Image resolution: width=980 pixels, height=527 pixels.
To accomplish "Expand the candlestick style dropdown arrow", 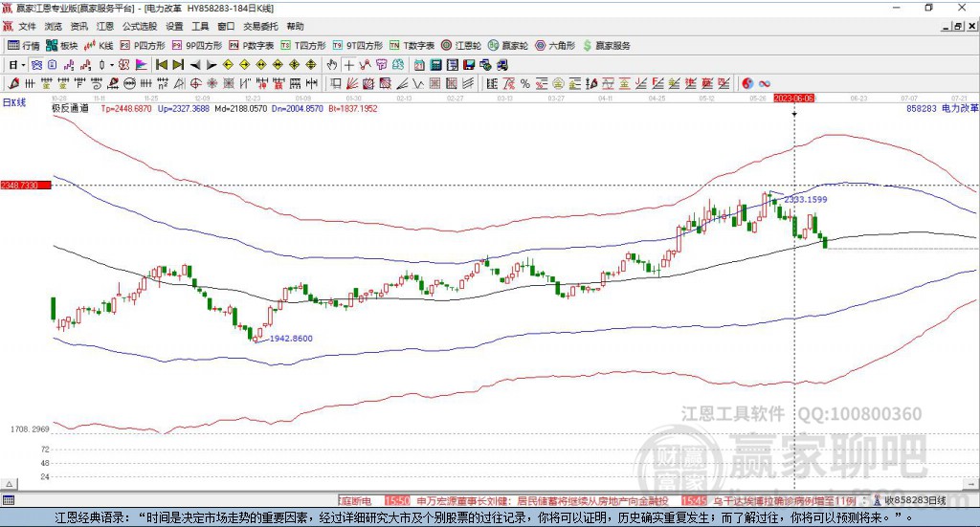I will [111, 65].
